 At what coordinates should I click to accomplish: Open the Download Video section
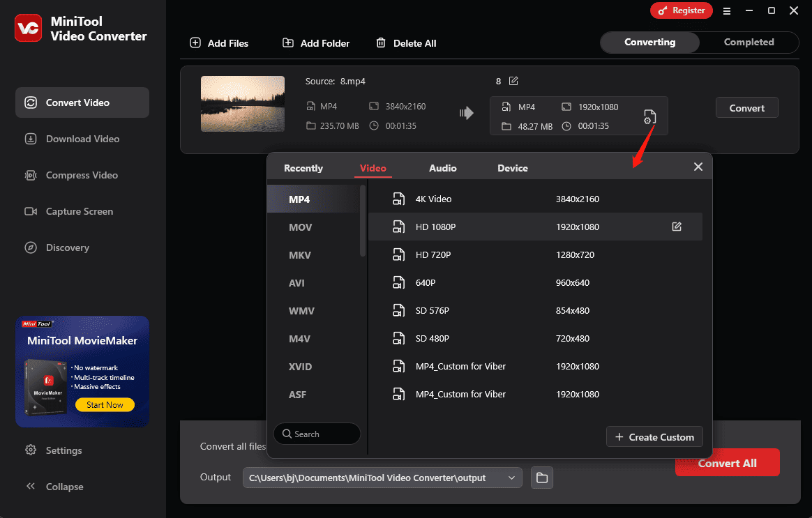82,139
